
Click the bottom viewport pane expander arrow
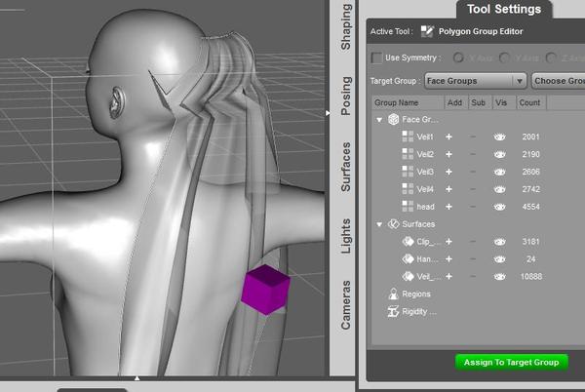pos(136,378)
